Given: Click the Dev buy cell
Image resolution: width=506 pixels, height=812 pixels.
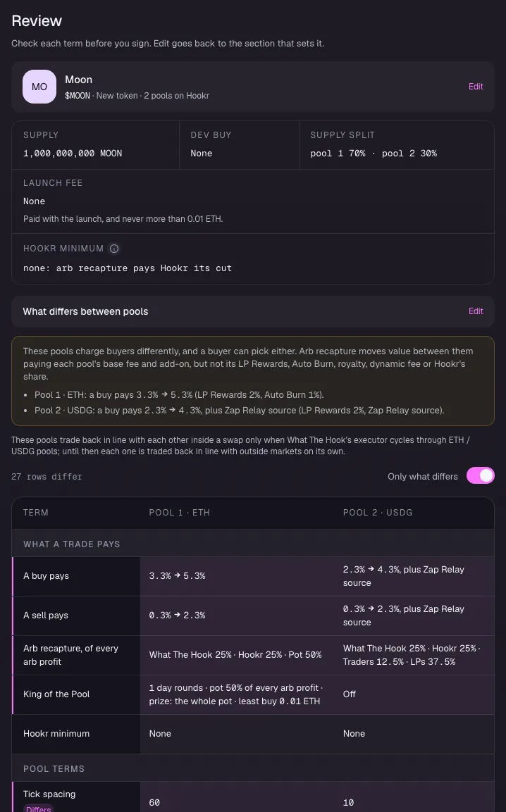Looking at the screenshot, I should [239, 145].
